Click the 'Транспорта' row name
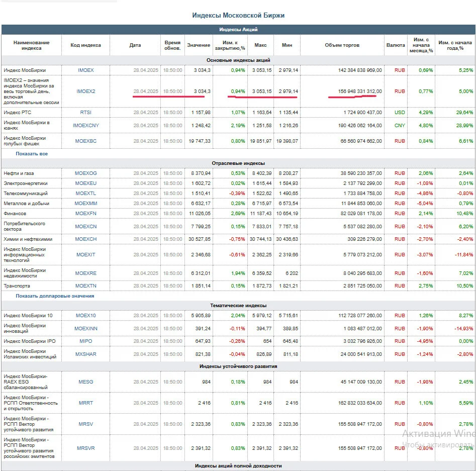This screenshot has width=476, height=471. (x=17, y=286)
